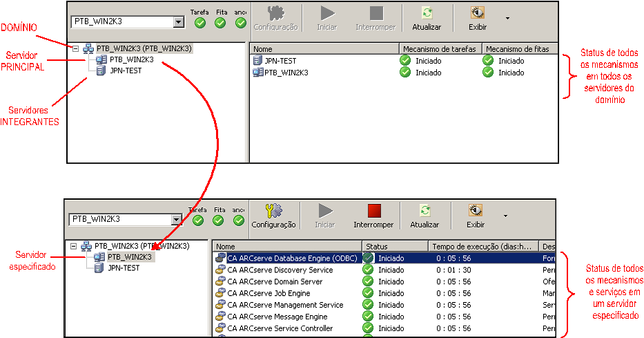Click Message Engine green status icon
644x338 pixels.
368,316
